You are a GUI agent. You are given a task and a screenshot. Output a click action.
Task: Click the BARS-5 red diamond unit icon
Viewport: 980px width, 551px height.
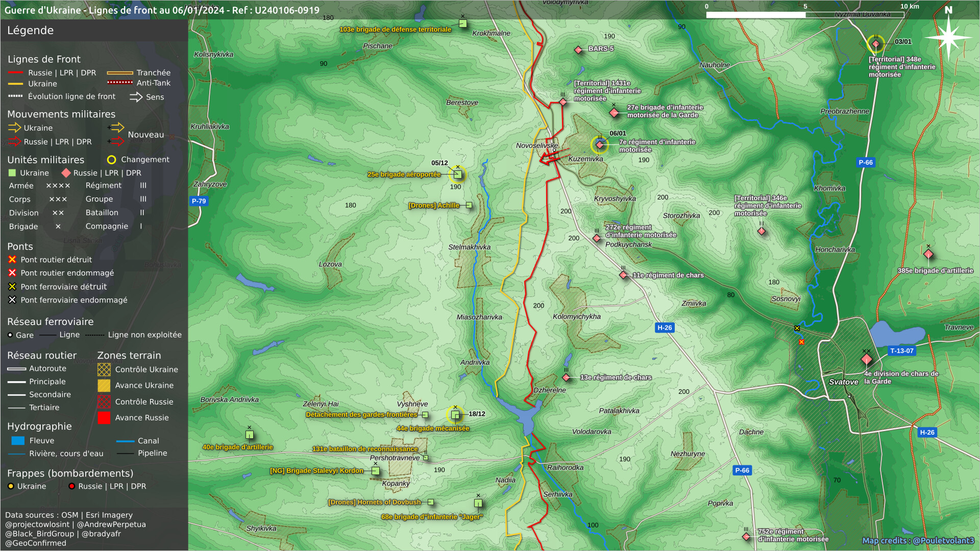tap(578, 49)
